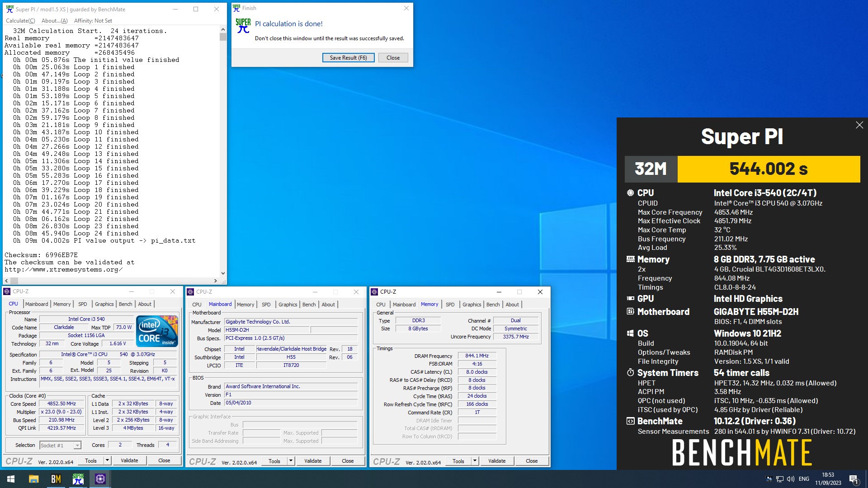
Task: Click 544.002 s result in BenchMate
Action: [769, 169]
